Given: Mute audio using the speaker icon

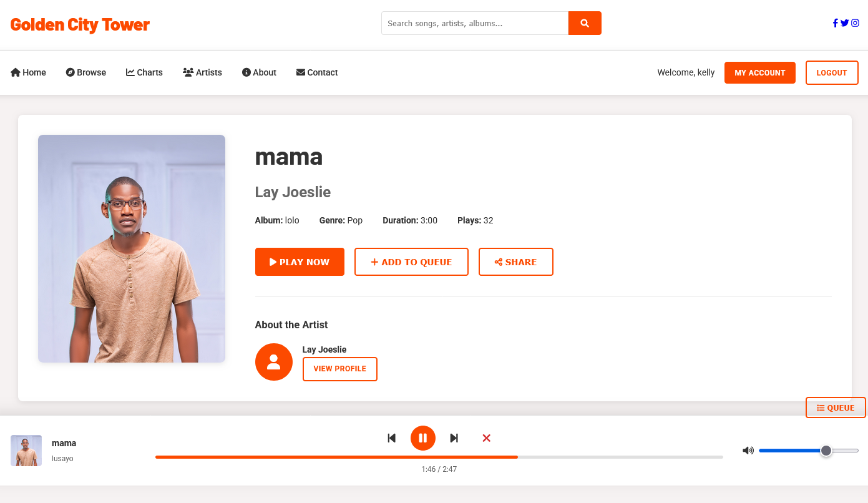Looking at the screenshot, I should point(748,451).
